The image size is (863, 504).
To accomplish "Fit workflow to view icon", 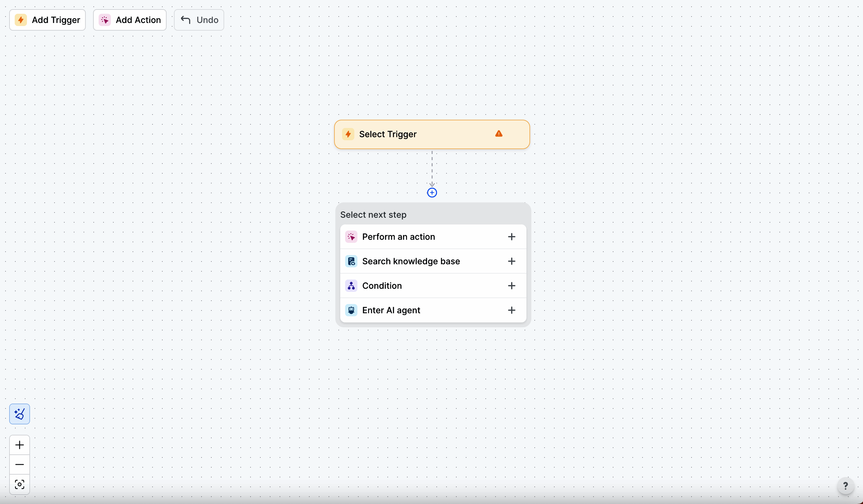I will [x=20, y=484].
